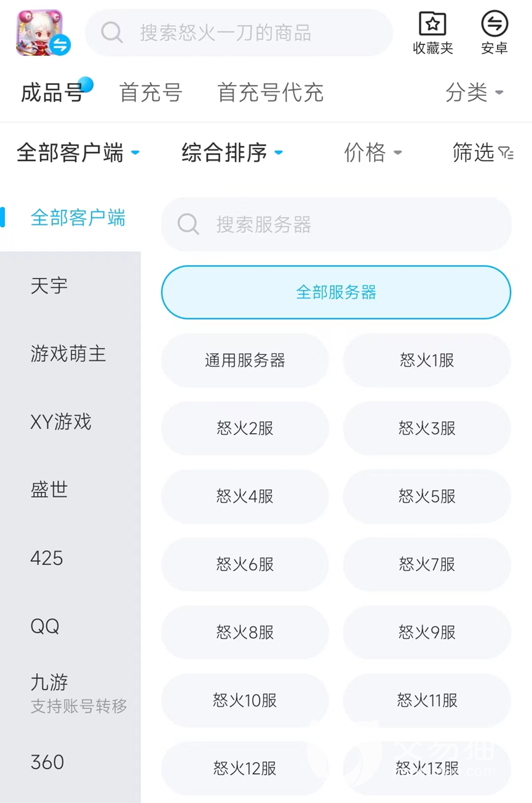Select 九游 client in the sidebar
The height and width of the screenshot is (803, 532).
coord(49,682)
